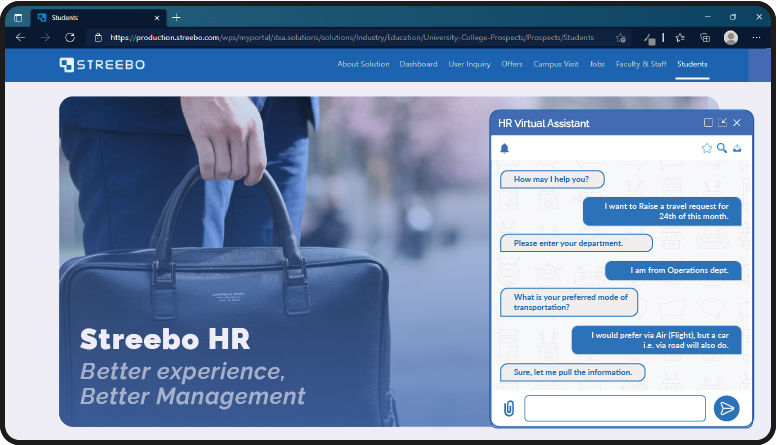Viewport: 777px width, 445px height.
Task: Go to Jobs page
Action: pyautogui.click(x=597, y=64)
